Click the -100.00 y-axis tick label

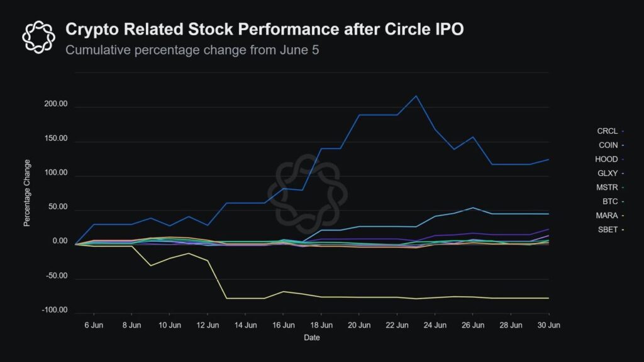[54, 310]
